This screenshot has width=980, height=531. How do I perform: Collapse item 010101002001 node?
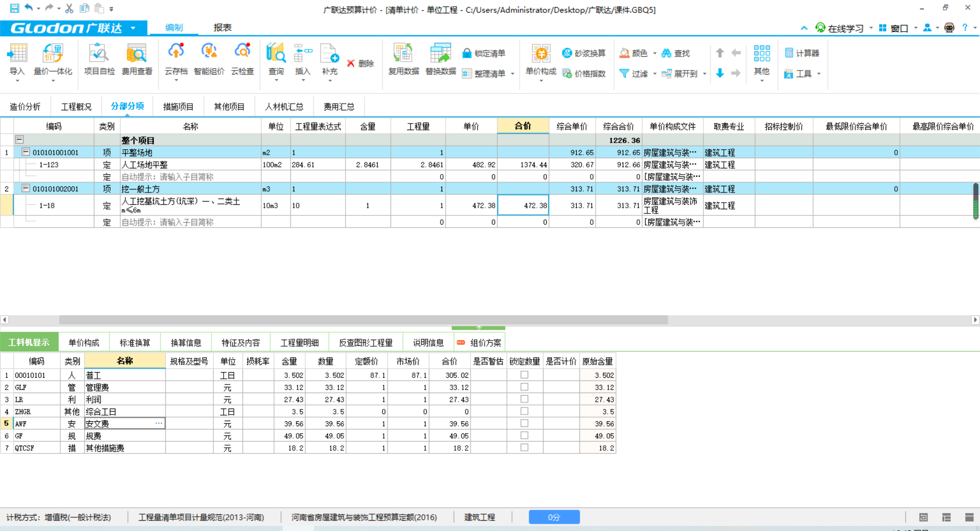tap(26, 188)
